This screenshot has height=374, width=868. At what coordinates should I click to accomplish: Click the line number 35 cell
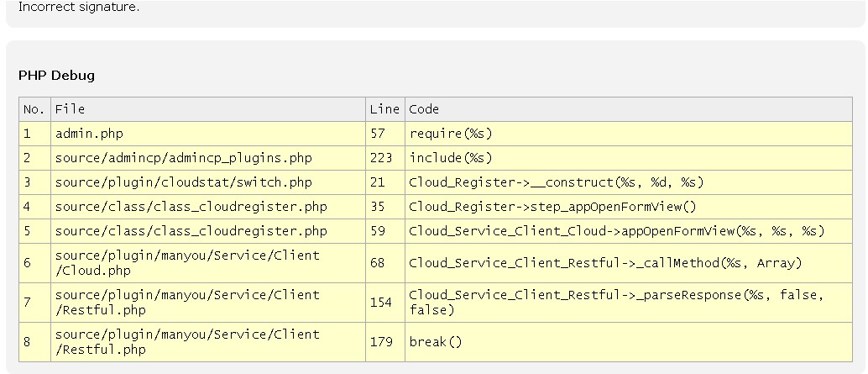click(377, 207)
